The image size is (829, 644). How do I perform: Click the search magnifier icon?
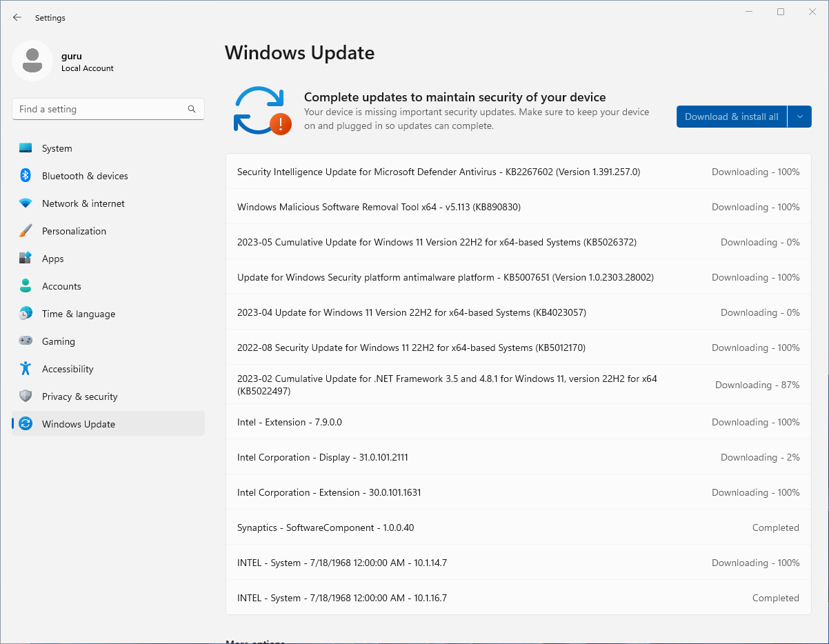tap(192, 109)
